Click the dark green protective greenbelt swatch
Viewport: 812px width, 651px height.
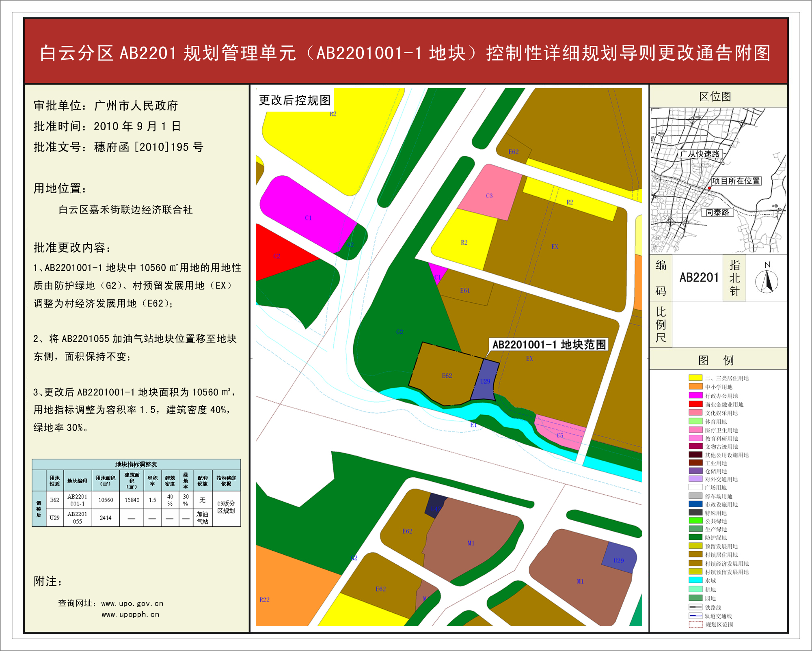point(695,537)
